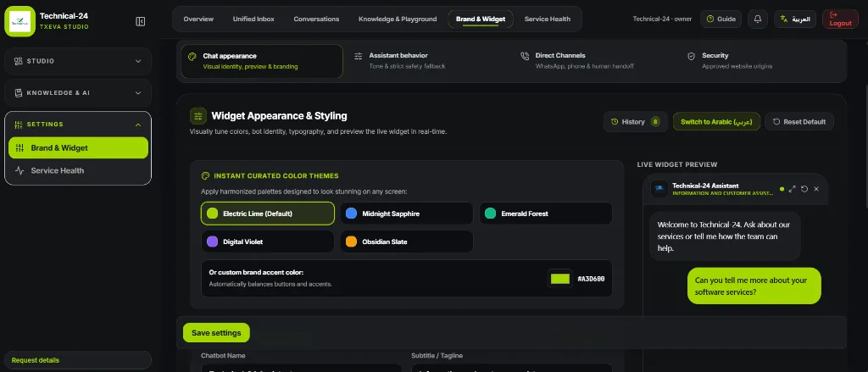Refresh the widget preview conversation icon
The height and width of the screenshot is (372, 868).
804,189
